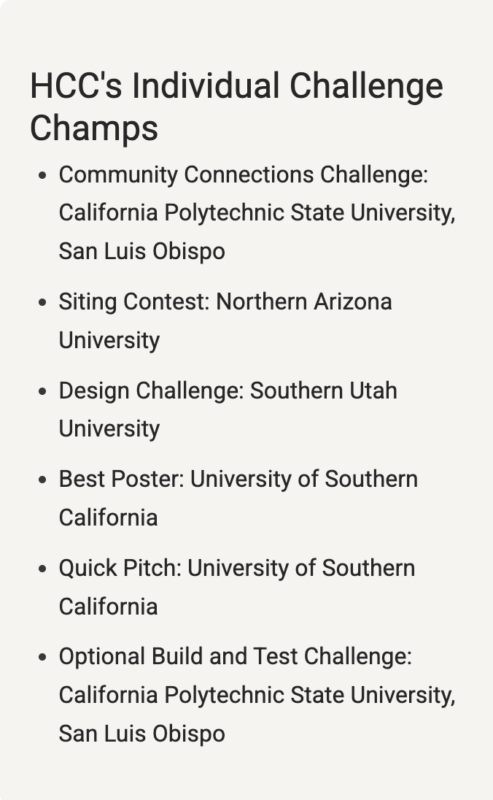Click the bullet before Best Poster
This screenshot has height=800, width=493.
point(42,480)
